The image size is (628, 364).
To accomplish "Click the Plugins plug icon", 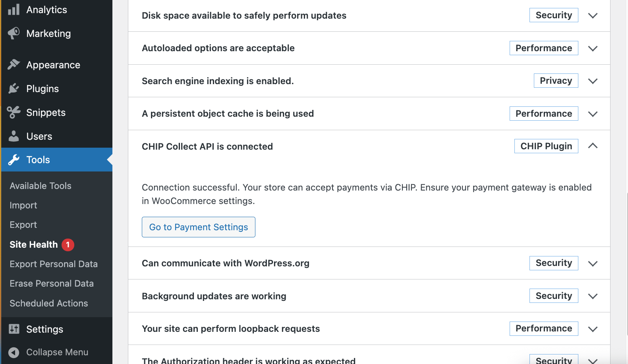I will click(x=14, y=89).
